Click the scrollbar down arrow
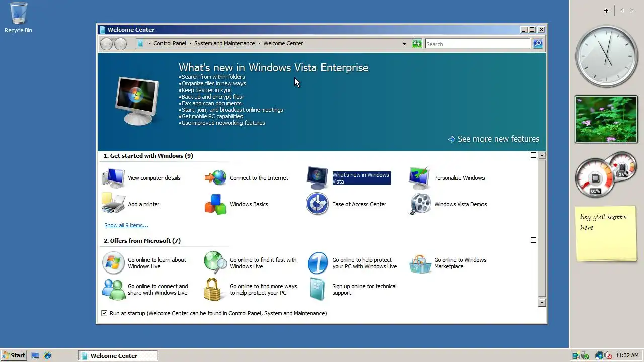 (542, 302)
